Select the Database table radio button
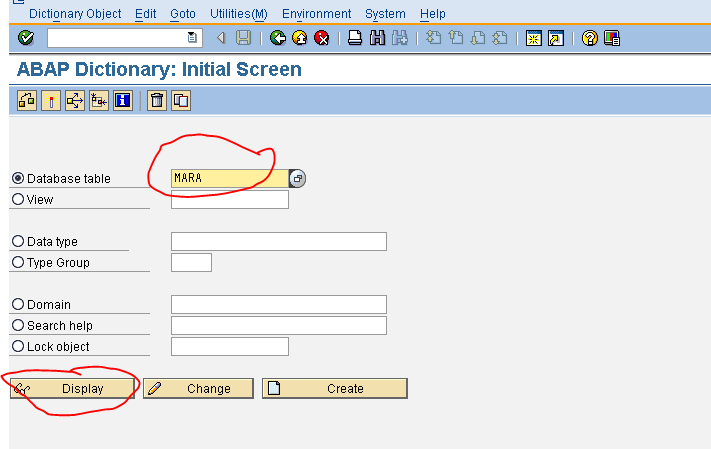711x449 pixels. 18,178
